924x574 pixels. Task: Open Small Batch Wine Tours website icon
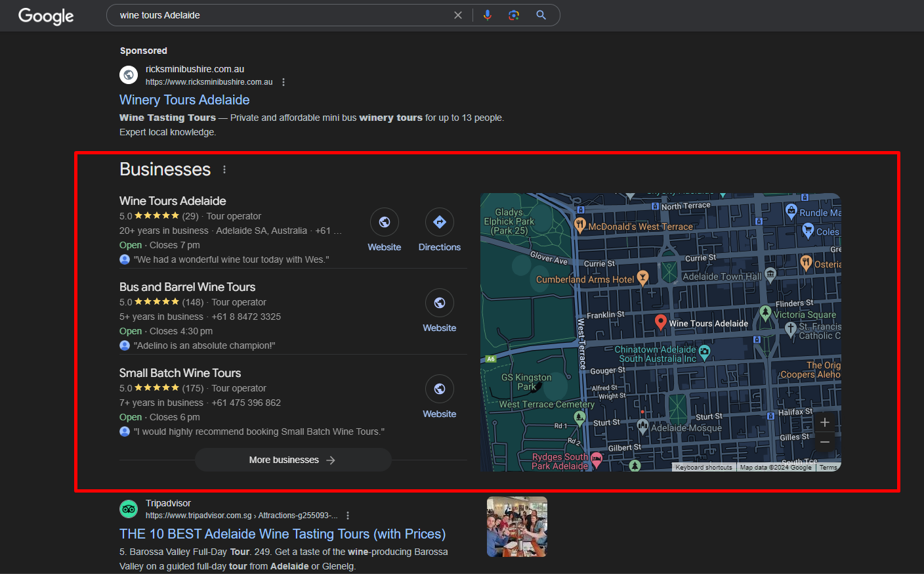point(440,389)
